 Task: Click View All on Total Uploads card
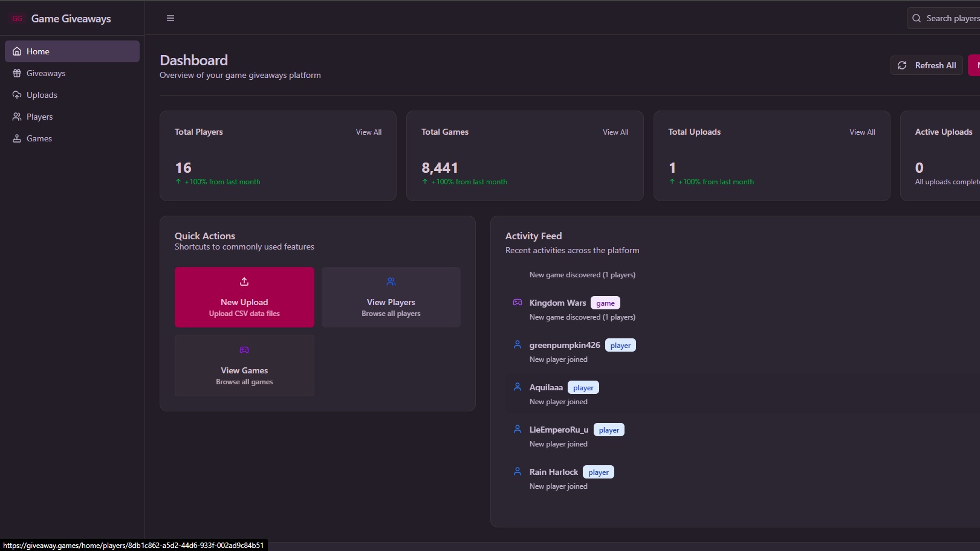(x=862, y=132)
